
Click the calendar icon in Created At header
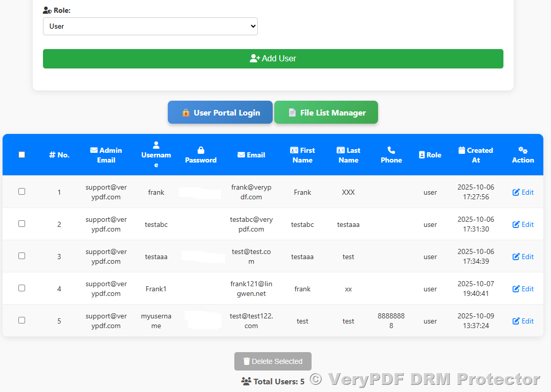point(462,150)
